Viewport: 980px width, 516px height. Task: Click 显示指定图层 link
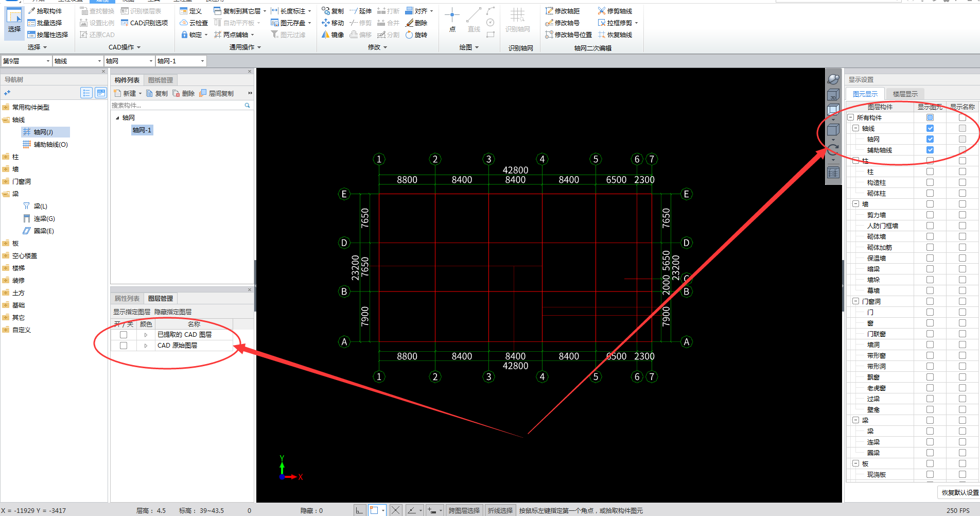[x=132, y=312]
